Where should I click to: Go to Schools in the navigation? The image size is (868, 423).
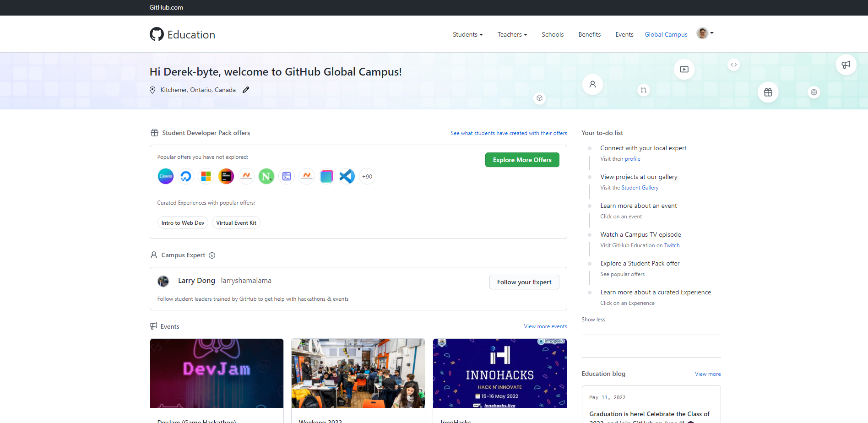click(x=553, y=34)
